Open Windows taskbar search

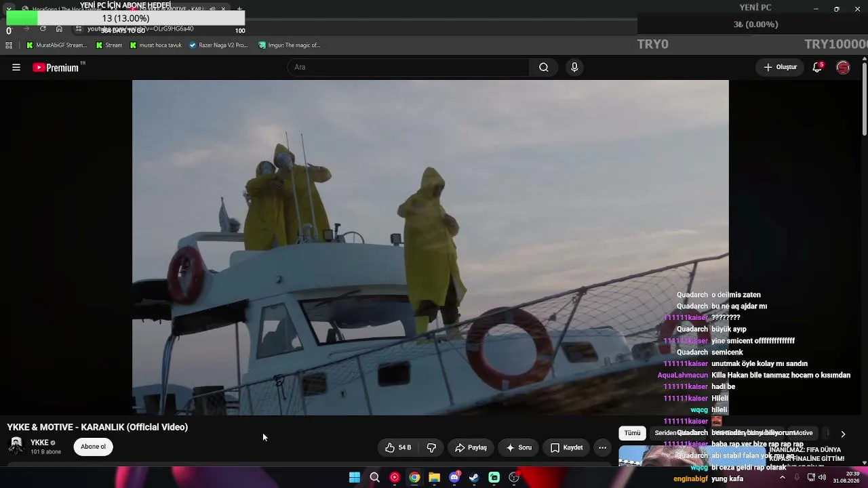pyautogui.click(x=374, y=477)
